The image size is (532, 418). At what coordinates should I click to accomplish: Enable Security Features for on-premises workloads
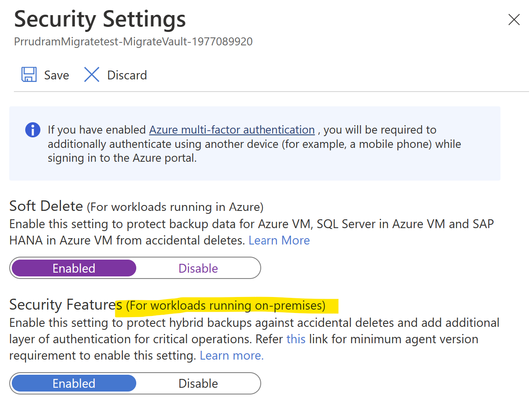click(x=73, y=383)
